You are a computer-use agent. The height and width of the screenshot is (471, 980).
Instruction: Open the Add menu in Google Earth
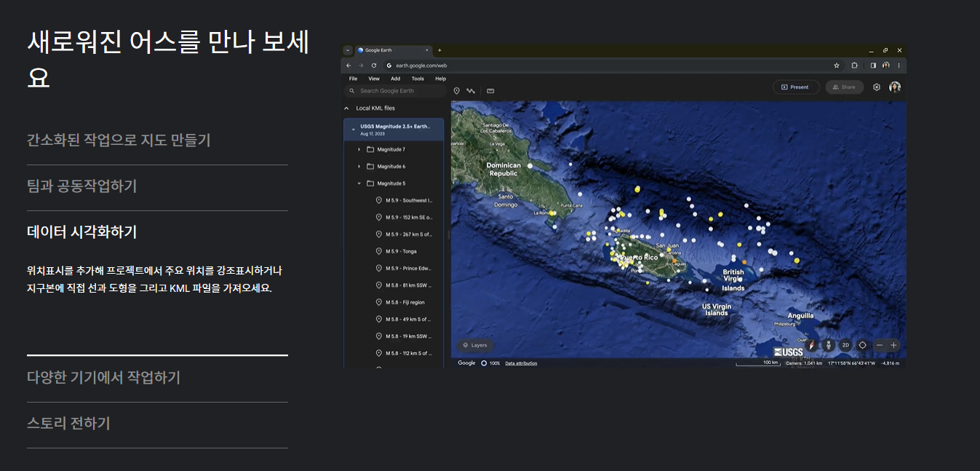tap(395, 79)
